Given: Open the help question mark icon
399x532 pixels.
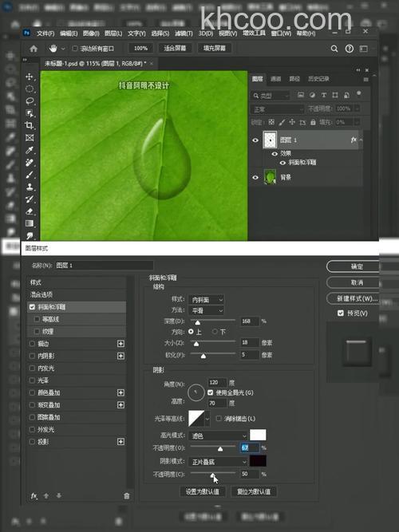Looking at the screenshot, I should click(x=349, y=49).
